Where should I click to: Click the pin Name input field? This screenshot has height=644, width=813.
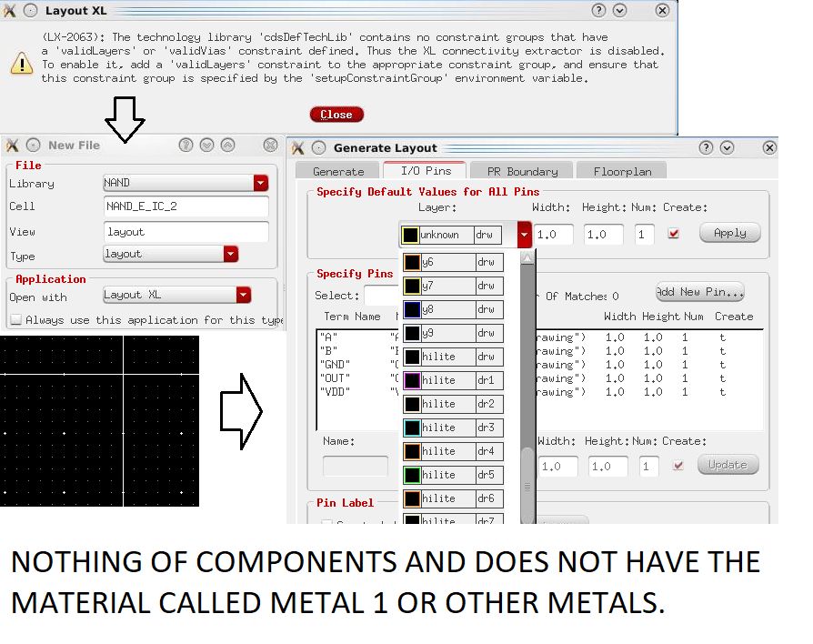coord(356,466)
